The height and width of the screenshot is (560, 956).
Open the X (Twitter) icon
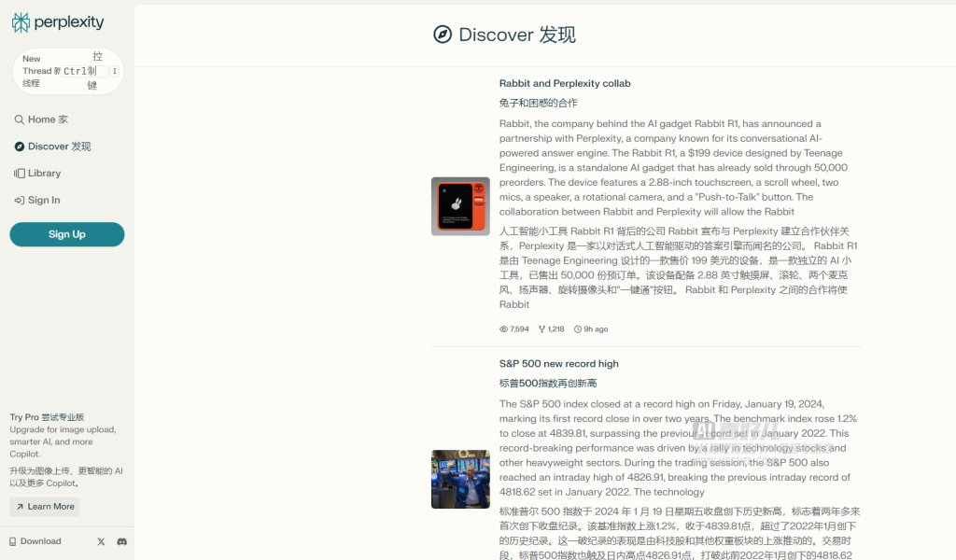tap(101, 541)
